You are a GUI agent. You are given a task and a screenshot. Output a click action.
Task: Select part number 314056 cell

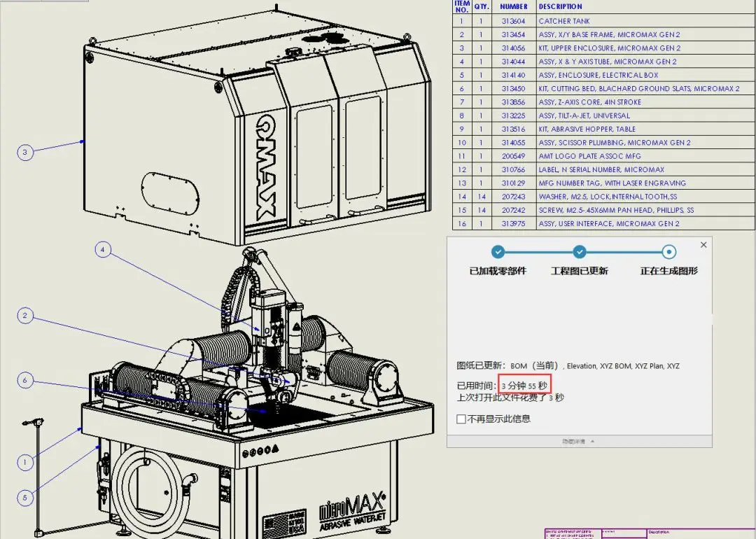point(514,48)
